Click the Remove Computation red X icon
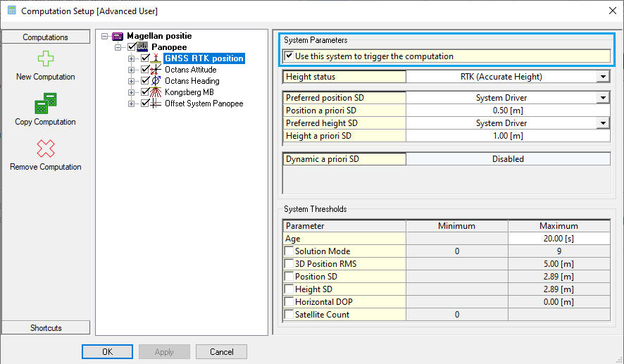Screen dimensions: 624x364 pyautogui.click(x=45, y=149)
